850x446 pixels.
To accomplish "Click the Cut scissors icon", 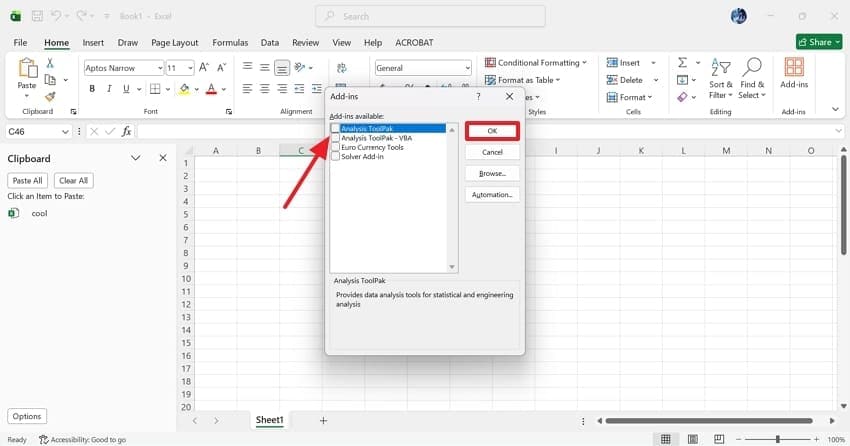I will point(50,63).
